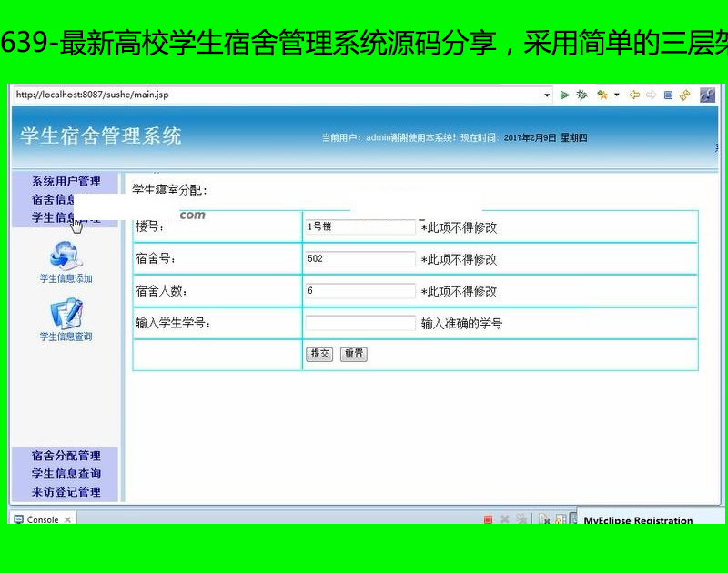Open 来访登记管理 menu section
The image size is (728, 573).
(x=66, y=492)
